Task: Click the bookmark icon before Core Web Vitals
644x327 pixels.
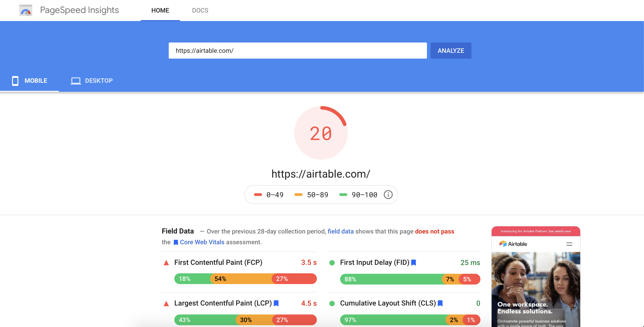Action: point(176,242)
